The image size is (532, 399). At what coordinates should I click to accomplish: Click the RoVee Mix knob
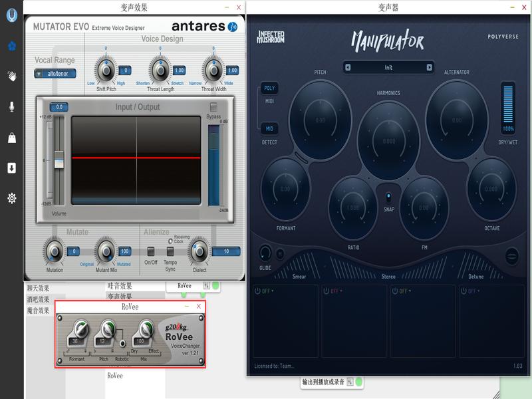pos(146,329)
